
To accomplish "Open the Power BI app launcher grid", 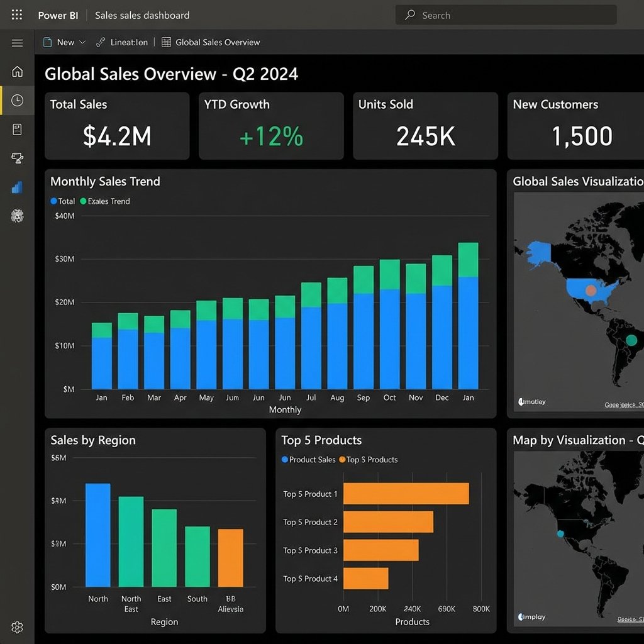I will click(16, 14).
